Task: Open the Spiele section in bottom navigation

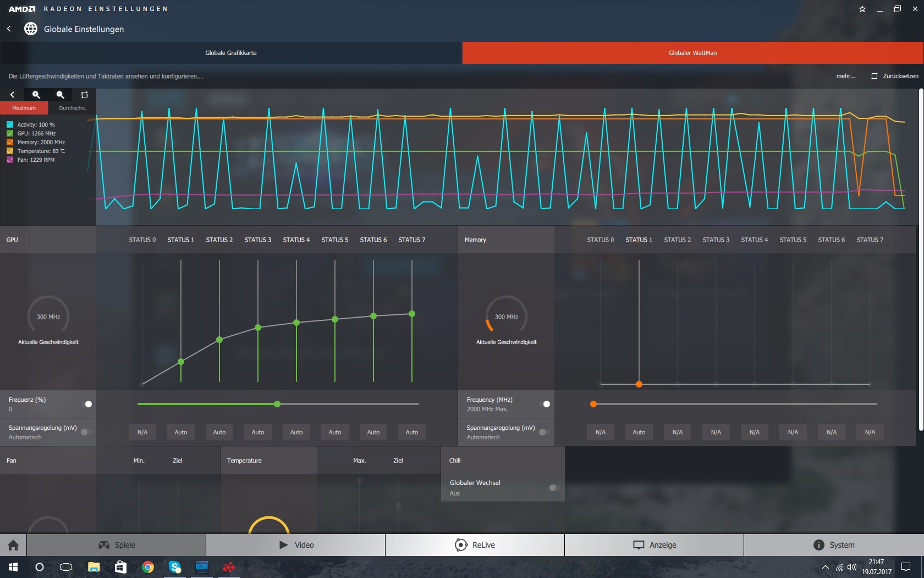Action: pyautogui.click(x=117, y=545)
